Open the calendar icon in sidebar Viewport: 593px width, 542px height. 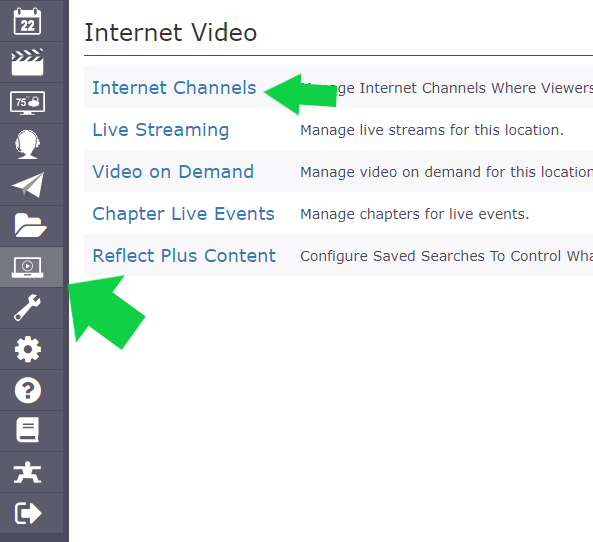tap(27, 21)
